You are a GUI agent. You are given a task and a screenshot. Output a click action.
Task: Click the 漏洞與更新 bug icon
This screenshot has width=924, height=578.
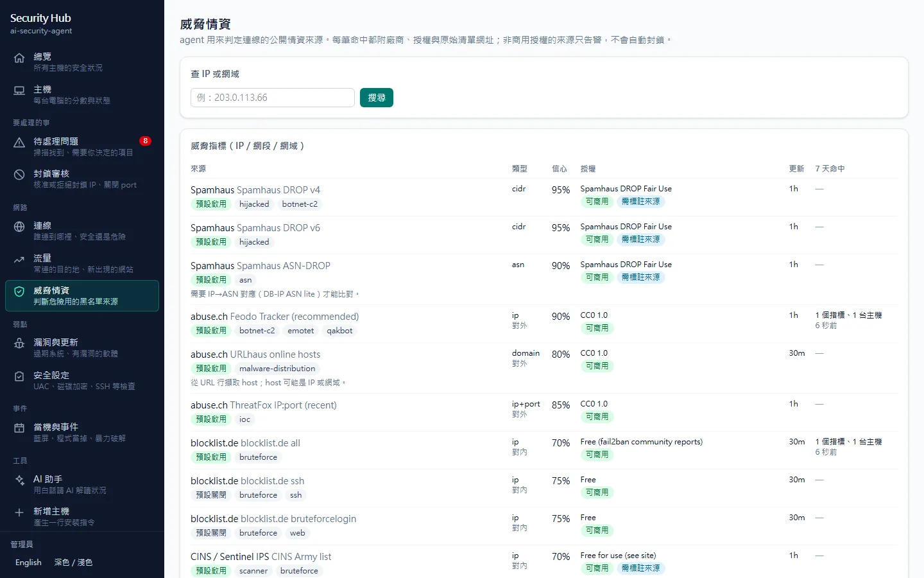(x=19, y=344)
